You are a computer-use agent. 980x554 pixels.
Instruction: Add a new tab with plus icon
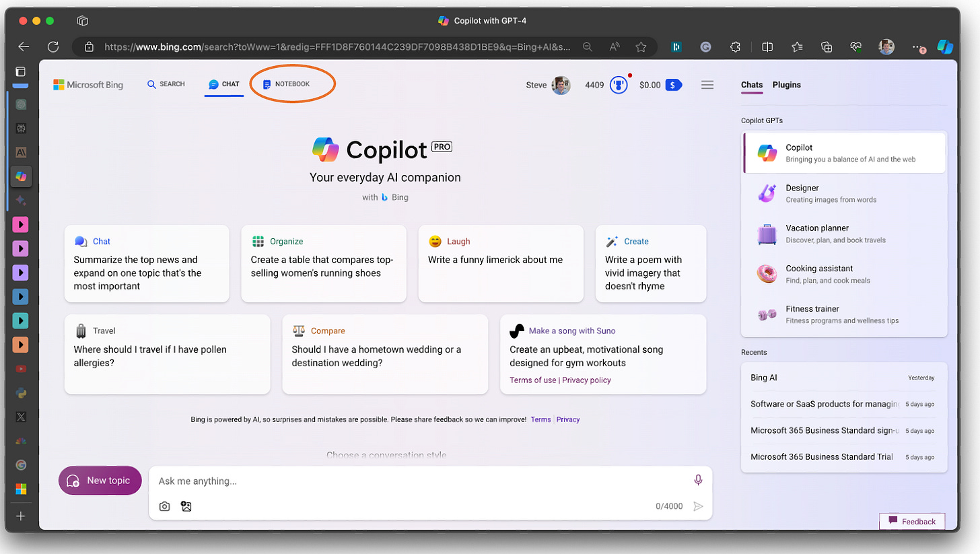point(21,516)
